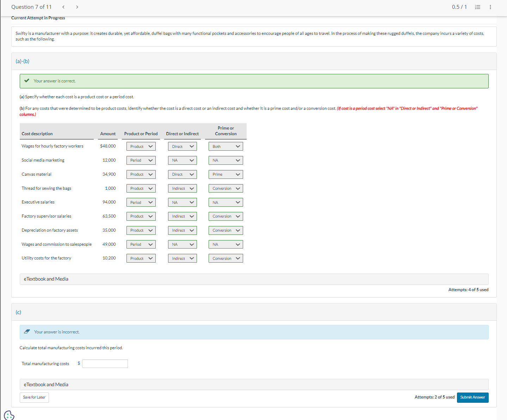Screen dimensions: 507x420
Task: Open Prime or Conversion dropdown for salespeople commission
Action: tap(226, 244)
